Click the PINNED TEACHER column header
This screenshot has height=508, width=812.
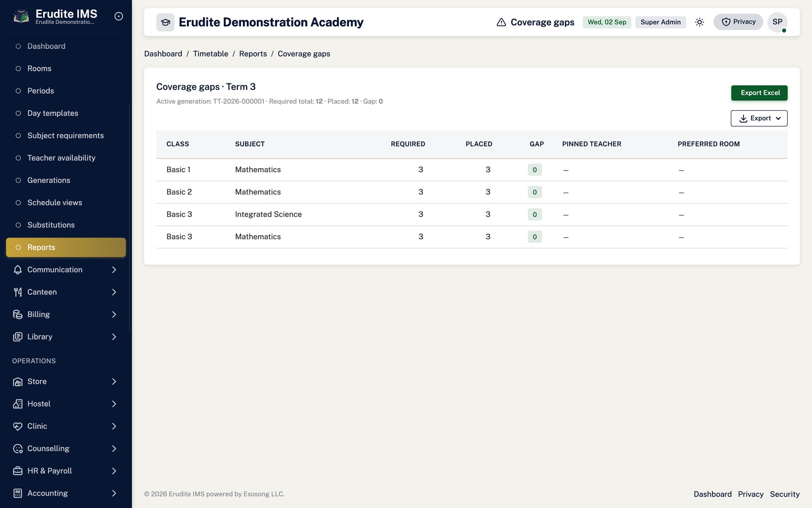click(592, 144)
